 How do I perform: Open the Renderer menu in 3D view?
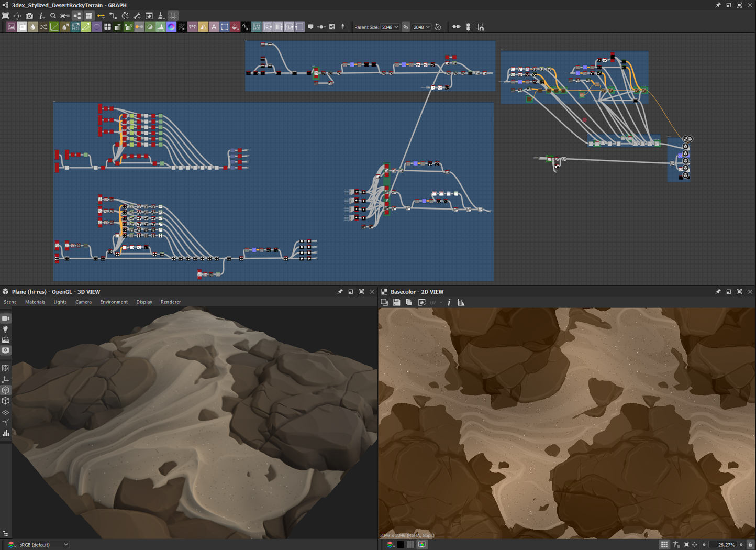pyautogui.click(x=171, y=302)
